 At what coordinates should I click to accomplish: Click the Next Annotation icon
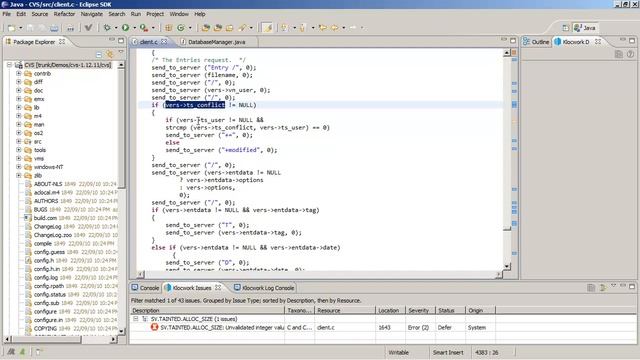284,28
